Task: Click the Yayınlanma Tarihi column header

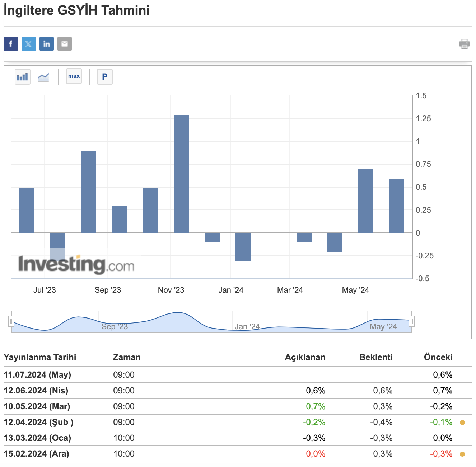Action: 40,357
